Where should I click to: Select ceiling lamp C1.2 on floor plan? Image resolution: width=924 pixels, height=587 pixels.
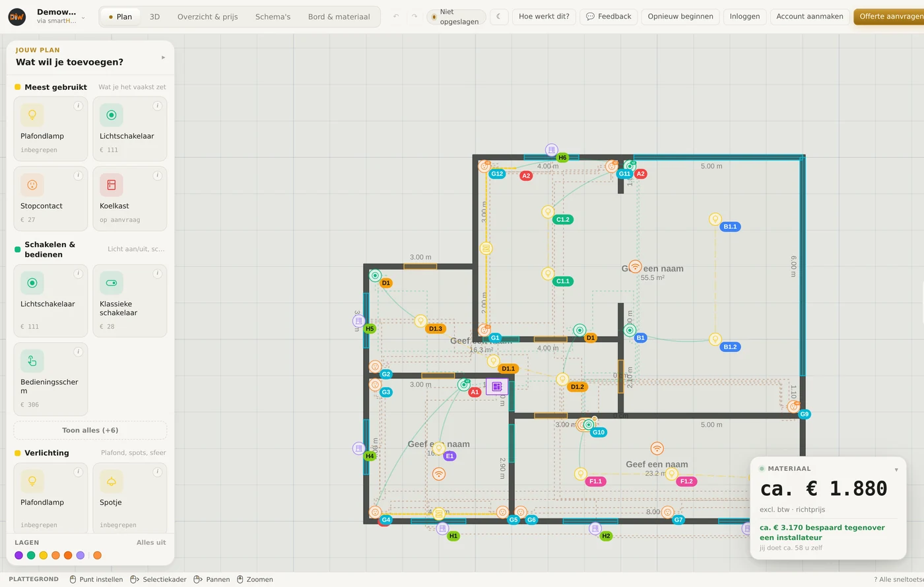coord(548,212)
